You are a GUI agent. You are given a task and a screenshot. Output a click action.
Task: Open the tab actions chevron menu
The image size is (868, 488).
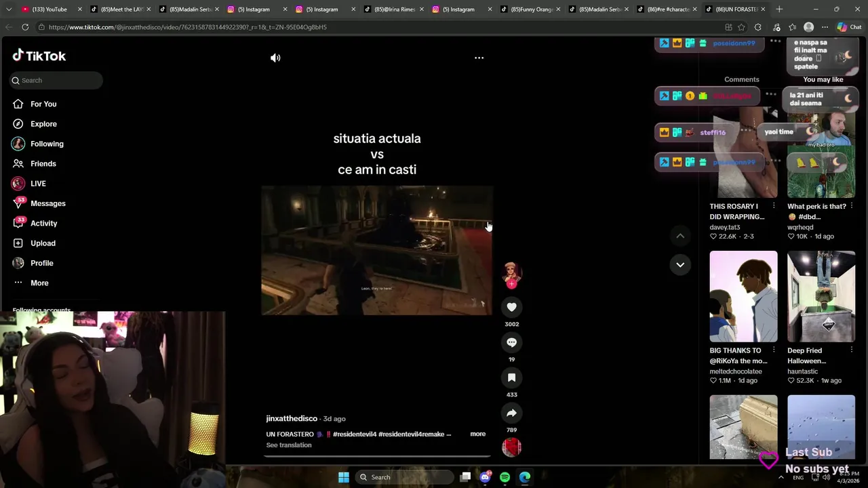[8, 9]
